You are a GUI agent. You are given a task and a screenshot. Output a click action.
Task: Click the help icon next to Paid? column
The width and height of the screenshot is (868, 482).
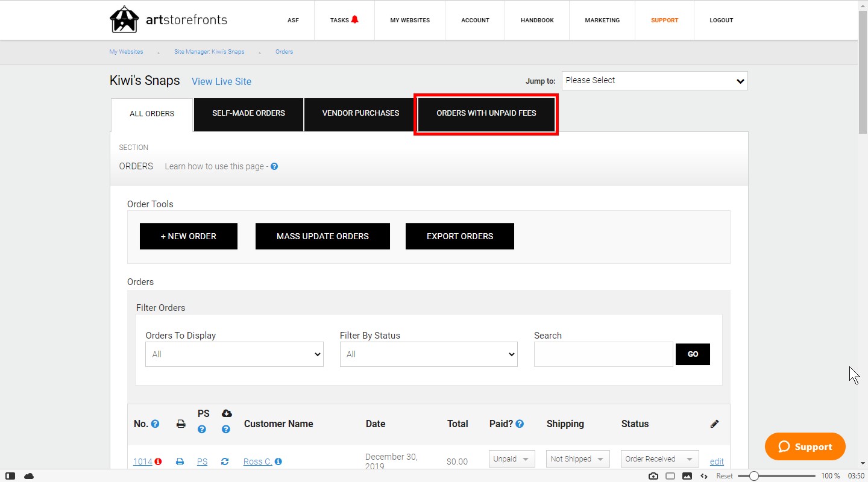pyautogui.click(x=520, y=424)
